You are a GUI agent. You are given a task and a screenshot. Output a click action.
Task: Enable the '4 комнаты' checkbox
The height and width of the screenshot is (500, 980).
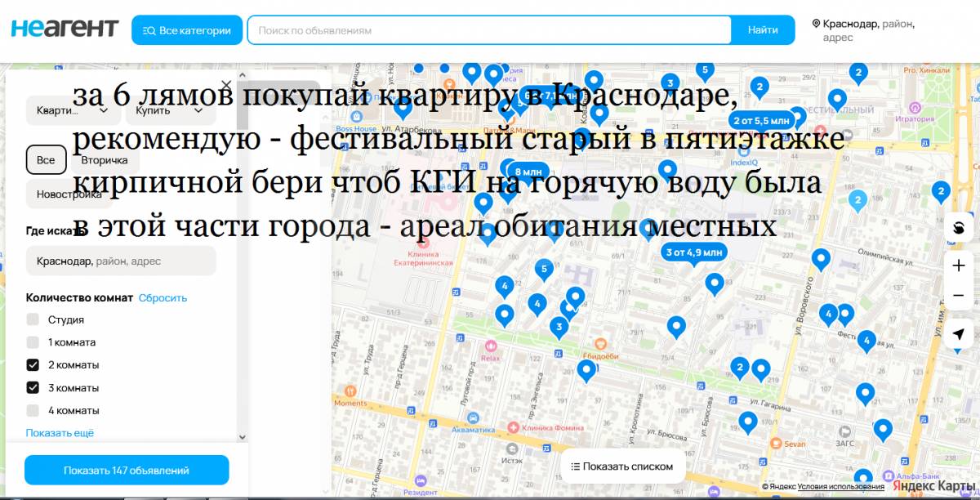(33, 409)
